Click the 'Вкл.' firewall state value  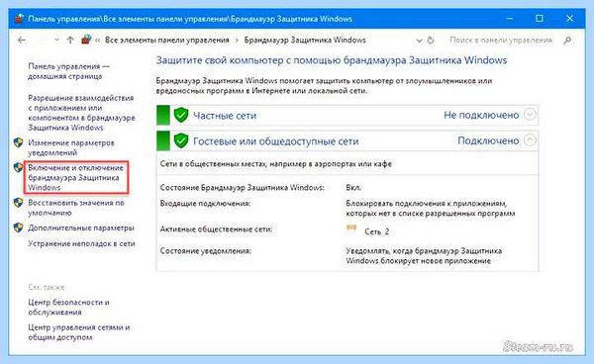tap(353, 187)
